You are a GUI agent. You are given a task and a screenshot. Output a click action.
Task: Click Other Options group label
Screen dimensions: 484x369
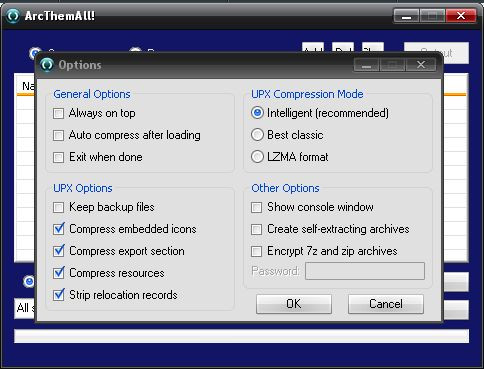285,188
